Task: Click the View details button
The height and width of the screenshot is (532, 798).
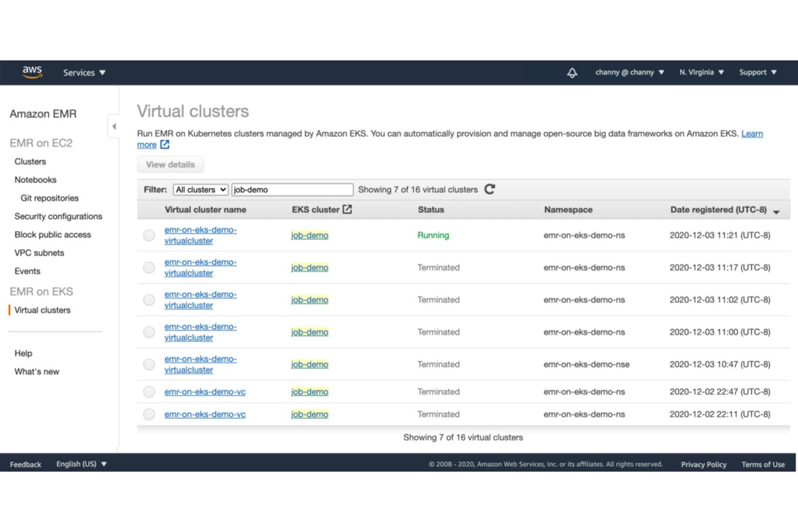Action: tap(170, 165)
